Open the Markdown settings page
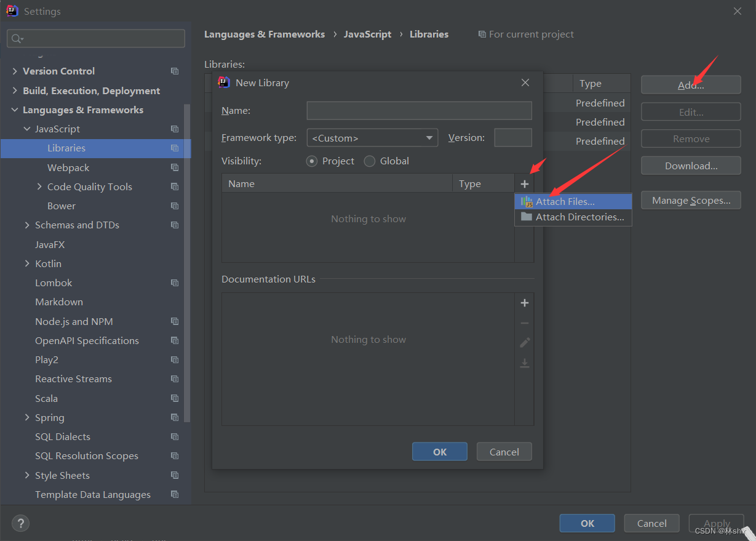Screen dimensions: 756x541 59,302
